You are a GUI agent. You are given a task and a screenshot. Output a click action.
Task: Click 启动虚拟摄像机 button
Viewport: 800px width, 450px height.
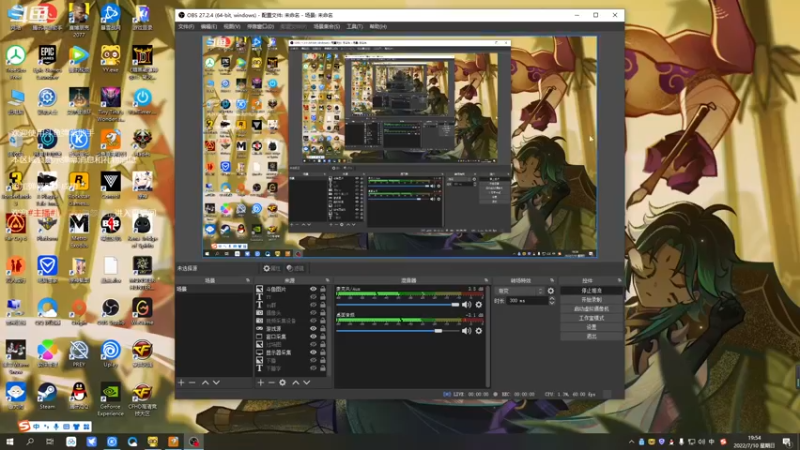[x=591, y=309]
